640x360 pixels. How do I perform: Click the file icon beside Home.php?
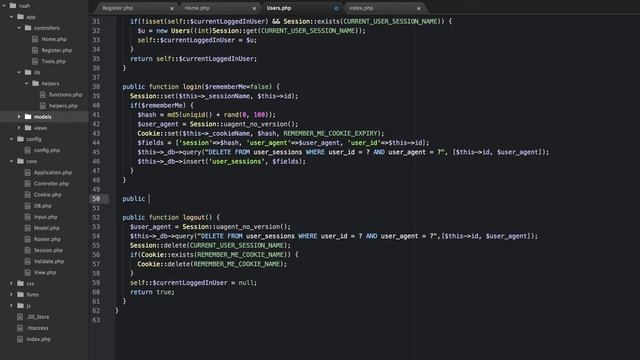pyautogui.click(x=35, y=39)
